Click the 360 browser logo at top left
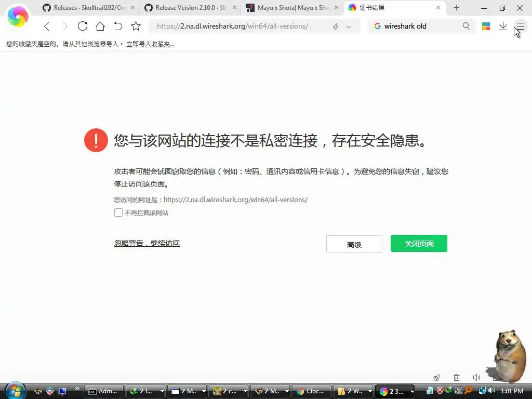The width and height of the screenshot is (532, 399). [x=18, y=16]
